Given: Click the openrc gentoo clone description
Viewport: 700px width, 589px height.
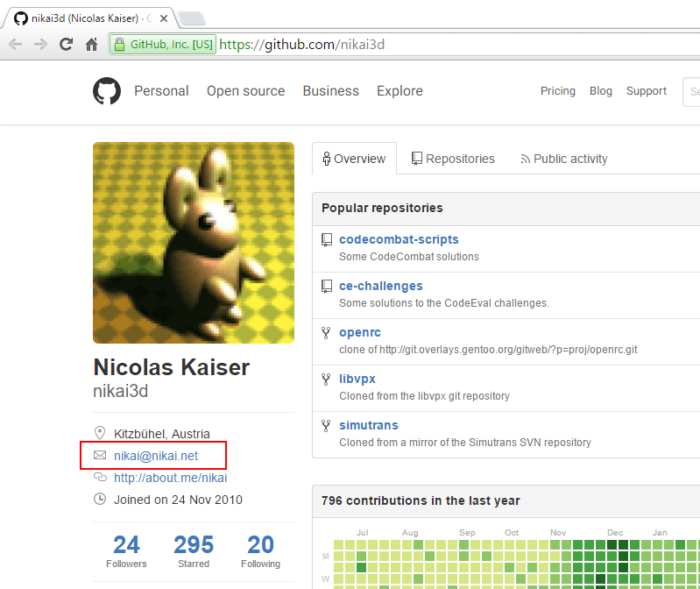Looking at the screenshot, I should click(488, 349).
